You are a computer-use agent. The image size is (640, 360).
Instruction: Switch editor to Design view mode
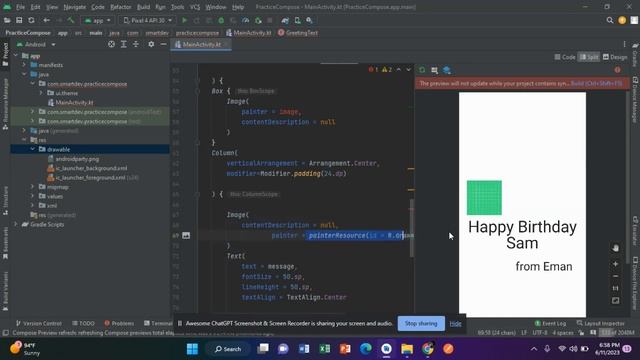coord(615,57)
